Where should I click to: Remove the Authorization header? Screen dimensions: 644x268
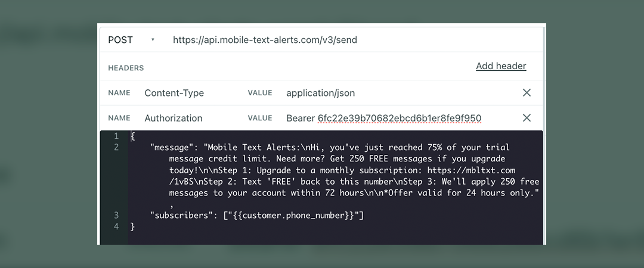coord(527,118)
